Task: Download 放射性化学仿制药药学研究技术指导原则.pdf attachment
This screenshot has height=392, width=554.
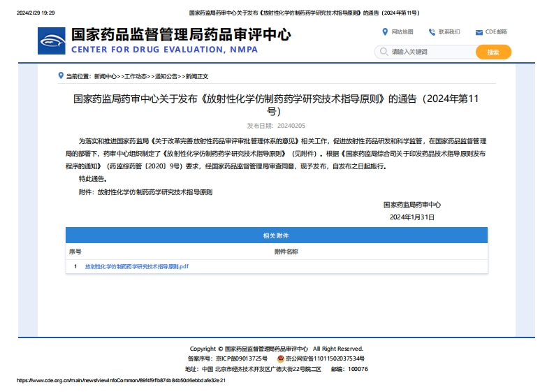Action: point(137,267)
